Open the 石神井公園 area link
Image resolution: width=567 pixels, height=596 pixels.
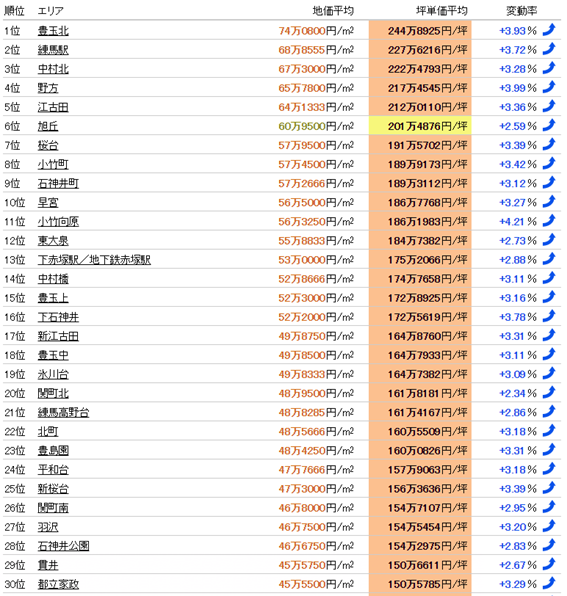pos(63,546)
